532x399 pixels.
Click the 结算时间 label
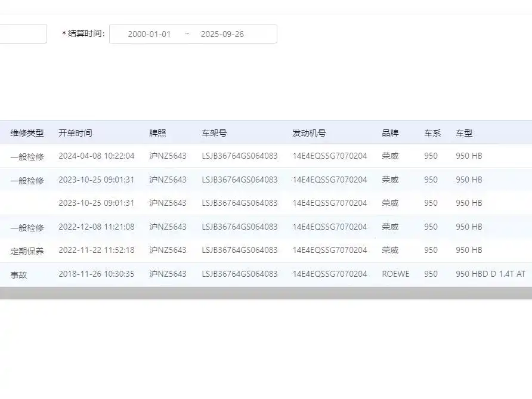(x=85, y=34)
